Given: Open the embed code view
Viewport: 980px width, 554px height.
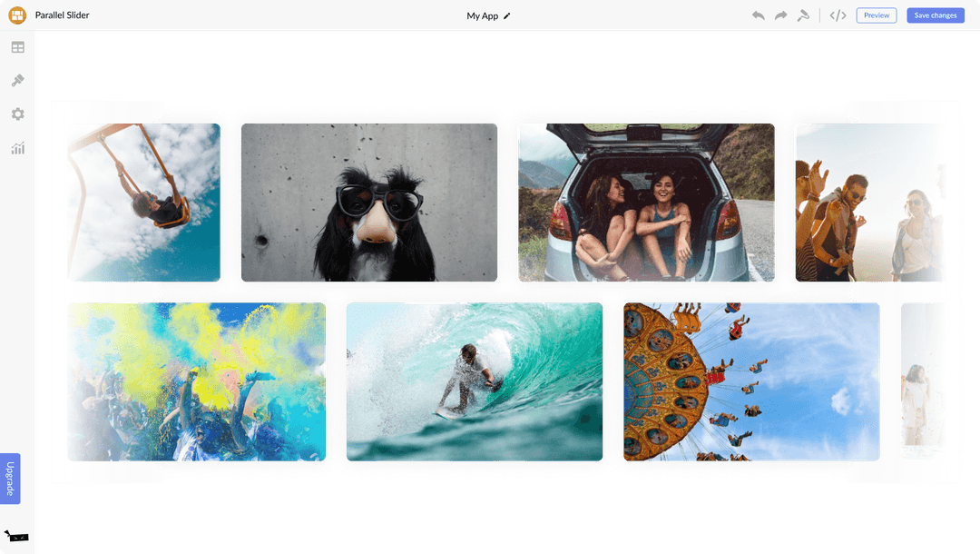Looking at the screenshot, I should coord(837,15).
